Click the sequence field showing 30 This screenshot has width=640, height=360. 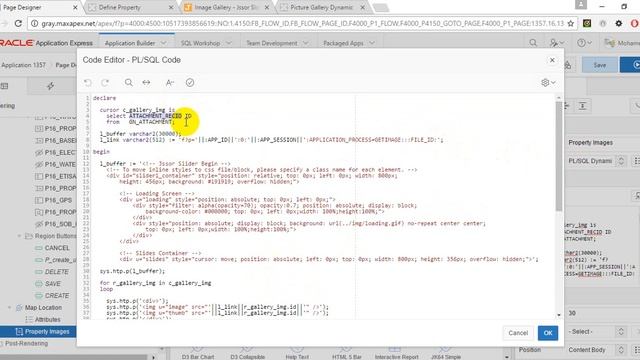point(602,313)
